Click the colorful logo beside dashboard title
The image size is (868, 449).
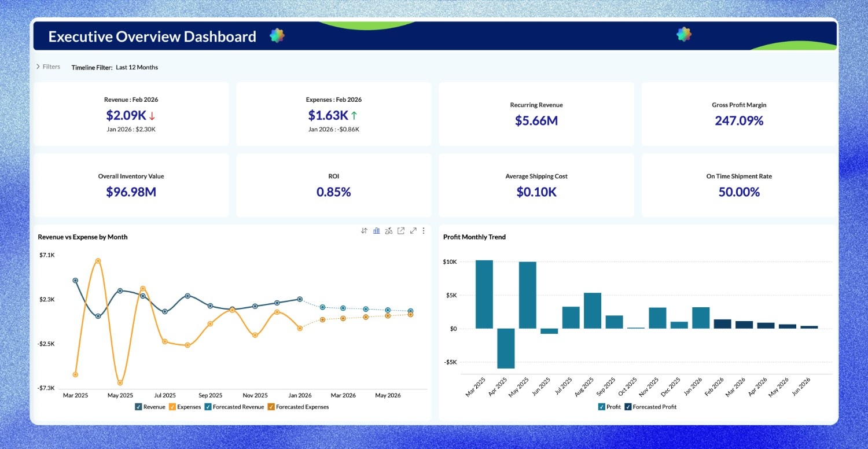(x=276, y=35)
